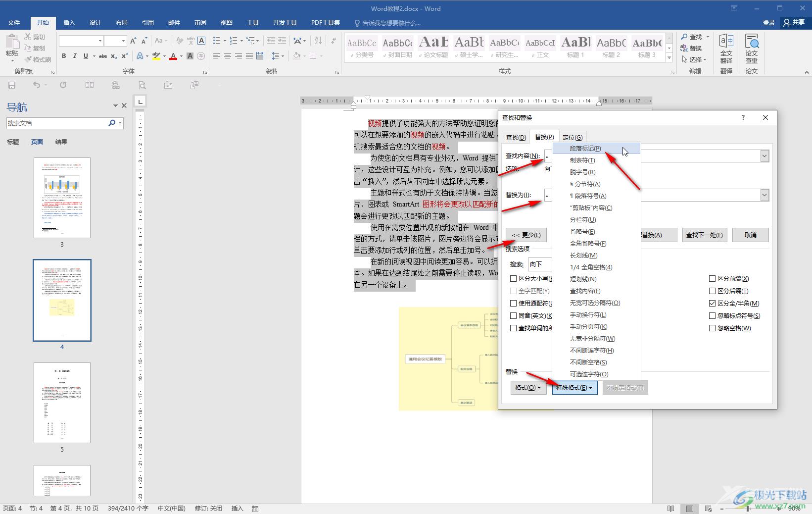Image resolution: width=812 pixels, height=514 pixels.
Task: Open the font name dropdown
Action: coord(100,41)
